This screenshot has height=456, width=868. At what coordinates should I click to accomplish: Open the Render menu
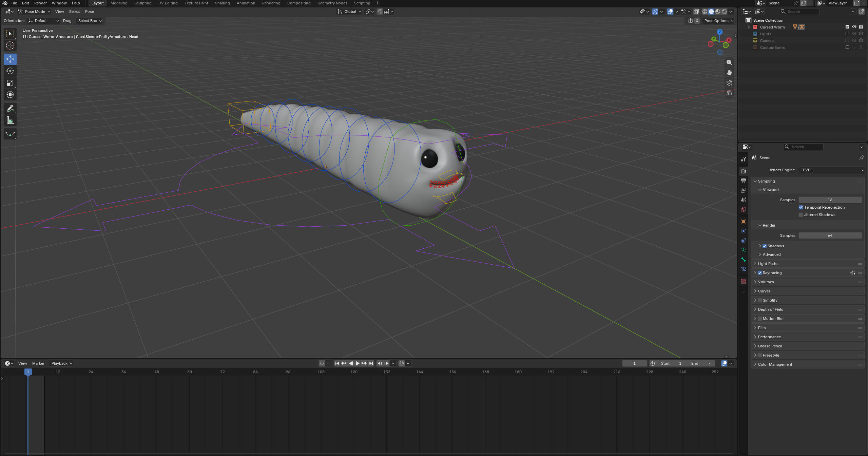point(40,3)
